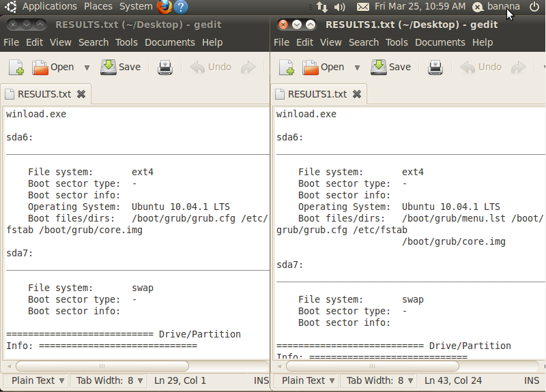Click Redo arrow in RESULTS.txt window
The image size is (546, 392).
click(248, 67)
